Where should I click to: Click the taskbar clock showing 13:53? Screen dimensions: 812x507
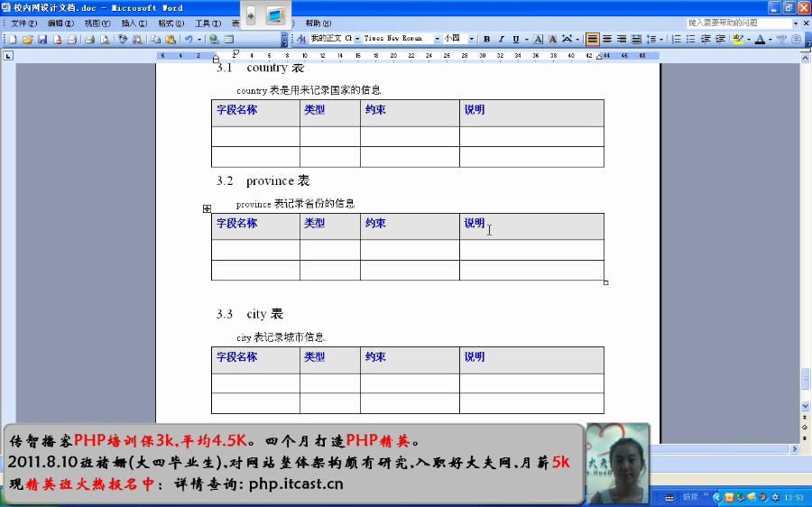click(x=793, y=497)
